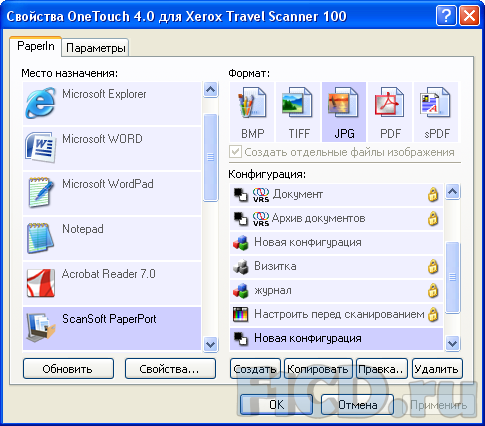Choose Microsoft WORD as destination

pos(112,148)
